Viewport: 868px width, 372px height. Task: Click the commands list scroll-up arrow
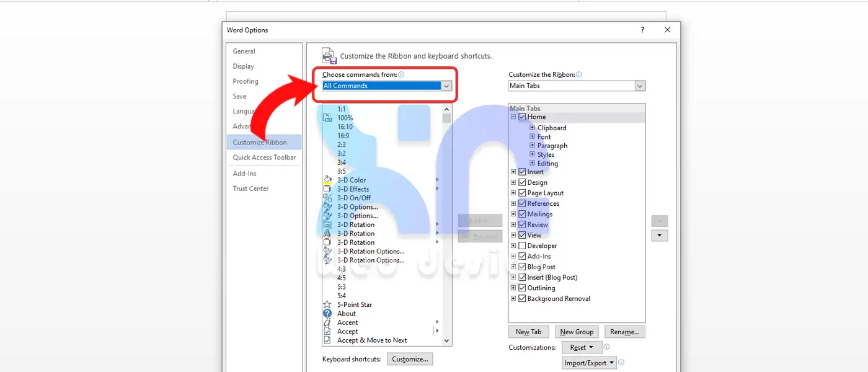click(x=446, y=108)
